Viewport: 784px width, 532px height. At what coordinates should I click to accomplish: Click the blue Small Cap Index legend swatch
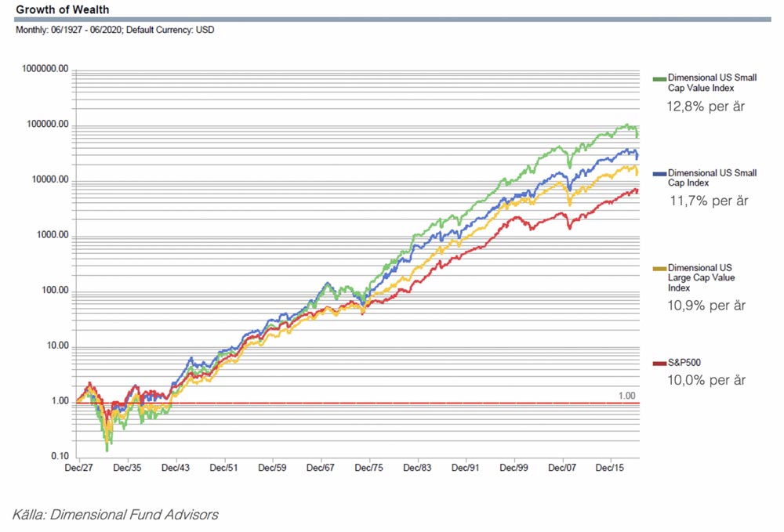click(659, 174)
